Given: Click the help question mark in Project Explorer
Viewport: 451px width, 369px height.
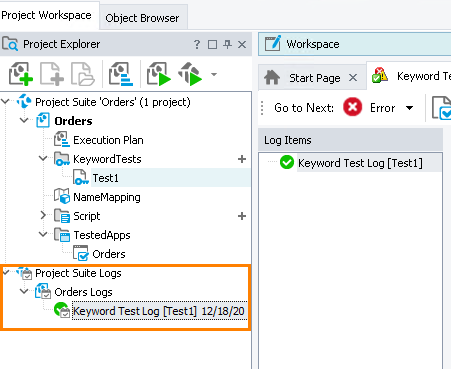Looking at the screenshot, I should pyautogui.click(x=197, y=44).
